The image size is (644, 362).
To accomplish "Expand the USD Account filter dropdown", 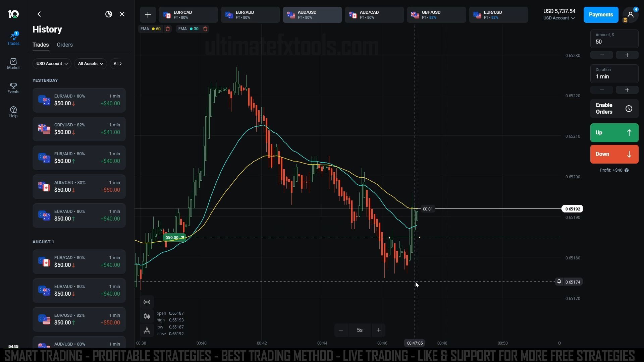I will (52, 64).
